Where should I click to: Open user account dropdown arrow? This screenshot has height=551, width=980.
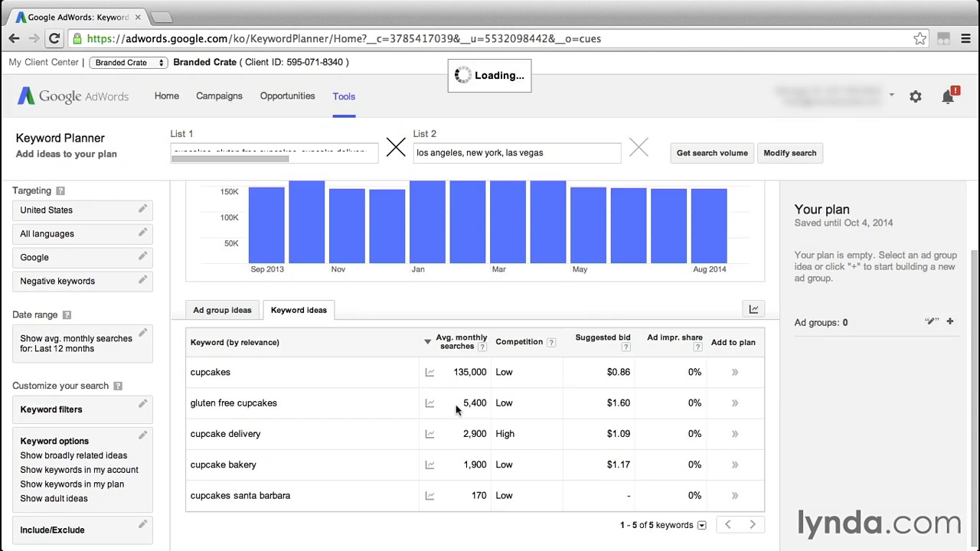891,96
